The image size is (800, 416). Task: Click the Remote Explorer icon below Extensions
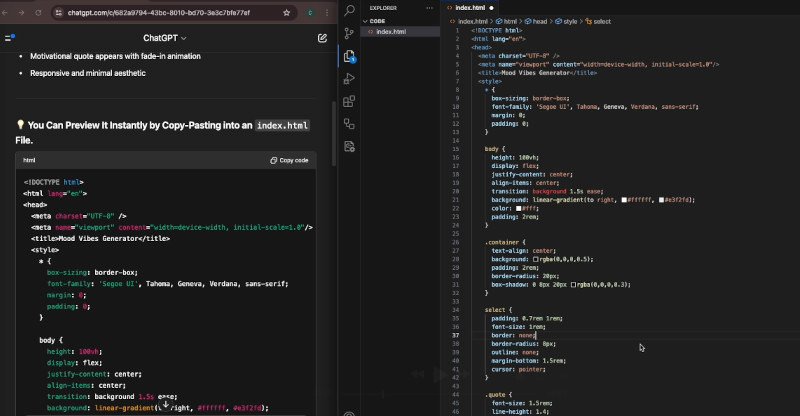tap(349, 124)
